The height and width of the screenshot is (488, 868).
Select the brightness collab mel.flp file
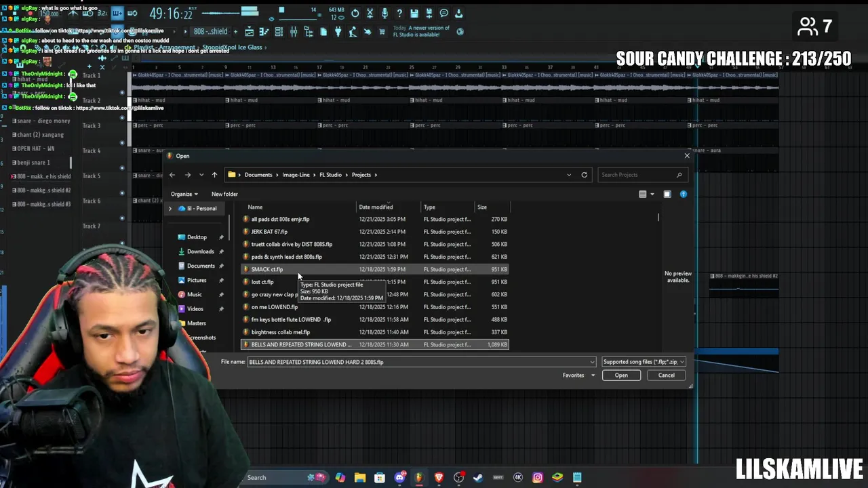tap(375, 332)
